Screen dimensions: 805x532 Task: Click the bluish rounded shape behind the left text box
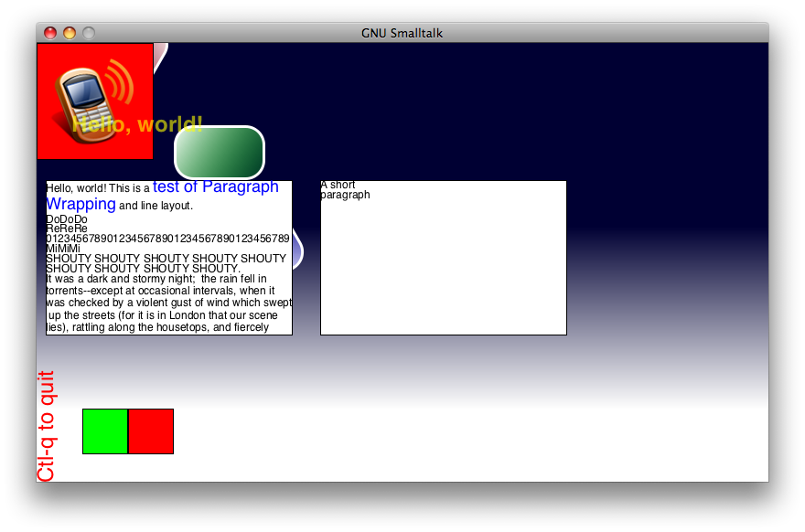coord(297,250)
